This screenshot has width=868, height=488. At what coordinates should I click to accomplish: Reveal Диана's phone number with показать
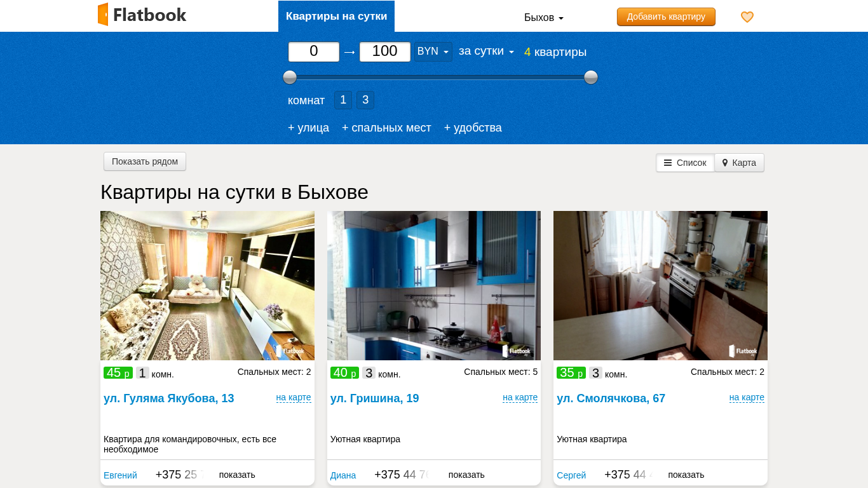tap(466, 475)
